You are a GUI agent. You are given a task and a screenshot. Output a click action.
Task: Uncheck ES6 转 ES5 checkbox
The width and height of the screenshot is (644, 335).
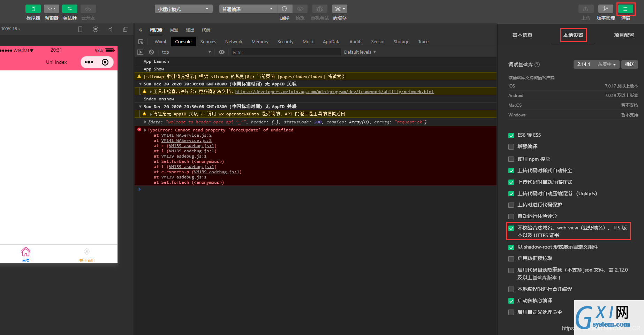click(511, 135)
